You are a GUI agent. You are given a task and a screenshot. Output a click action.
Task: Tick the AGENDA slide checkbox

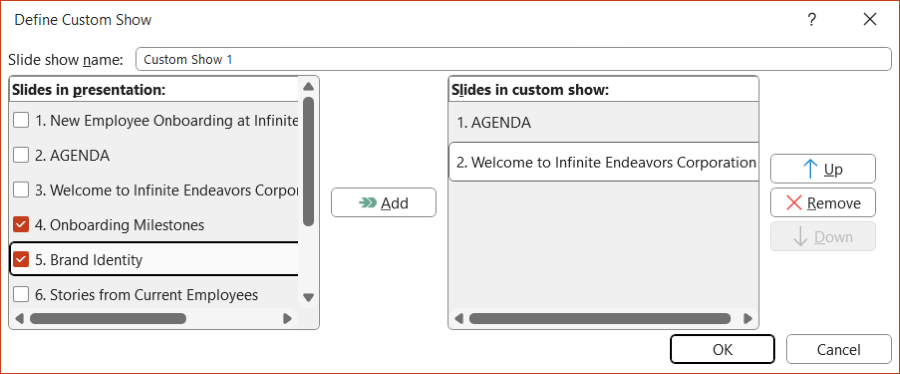[x=21, y=155]
